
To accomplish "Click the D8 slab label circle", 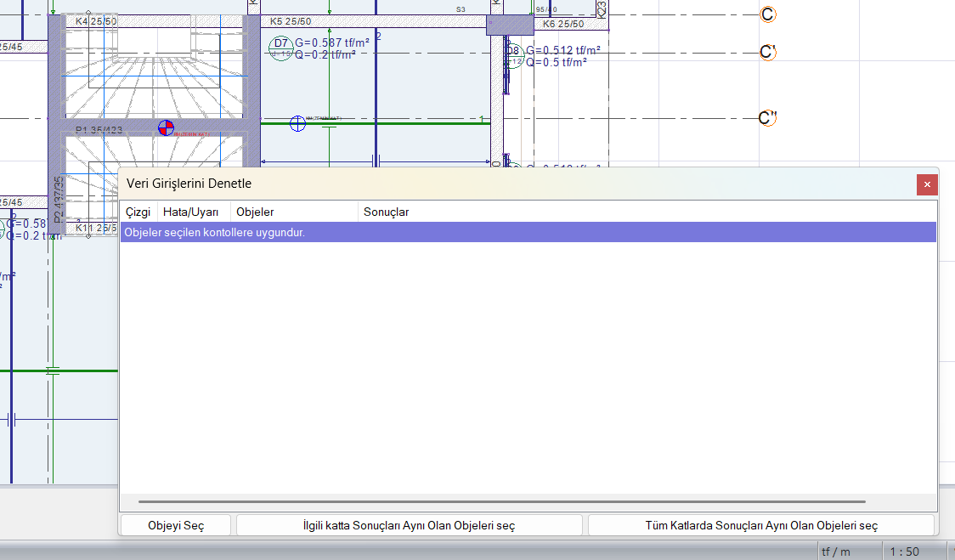I will [513, 55].
